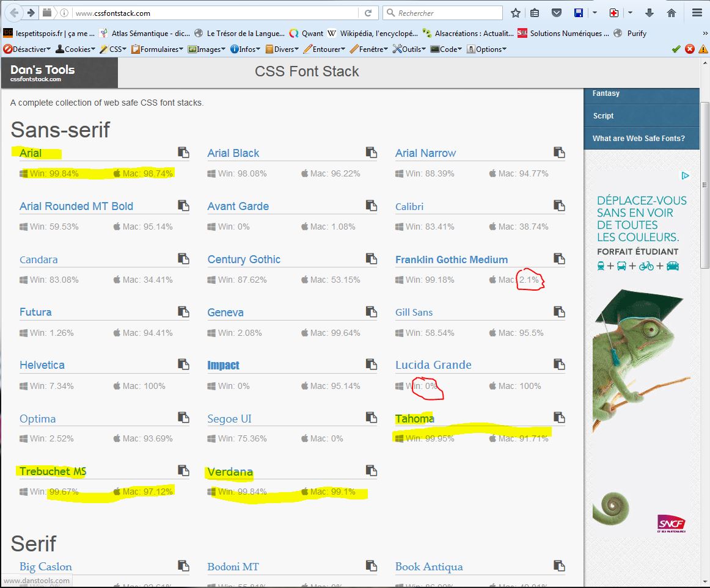
Task: Open the Firefox hamburger menu
Action: 697,13
